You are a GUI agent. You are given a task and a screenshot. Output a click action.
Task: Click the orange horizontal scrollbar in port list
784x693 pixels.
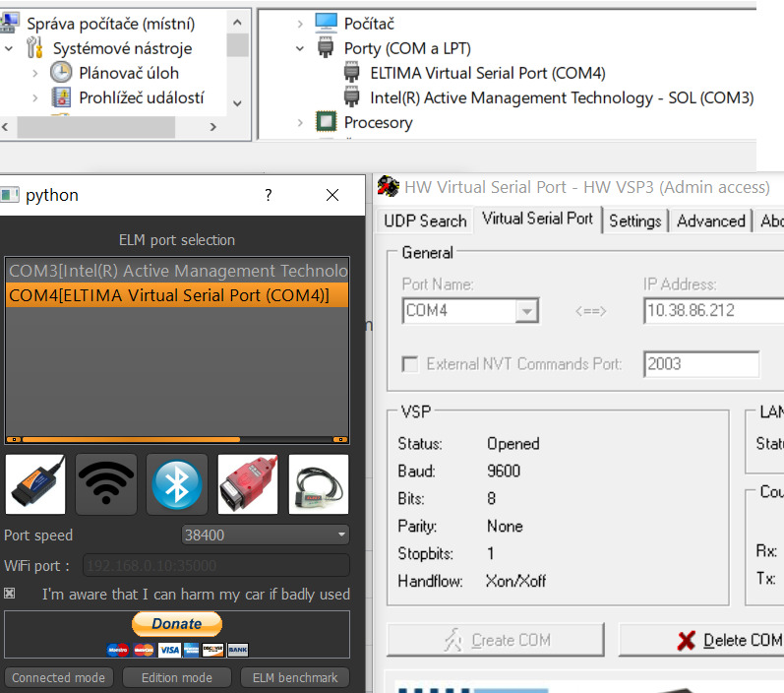(x=130, y=439)
